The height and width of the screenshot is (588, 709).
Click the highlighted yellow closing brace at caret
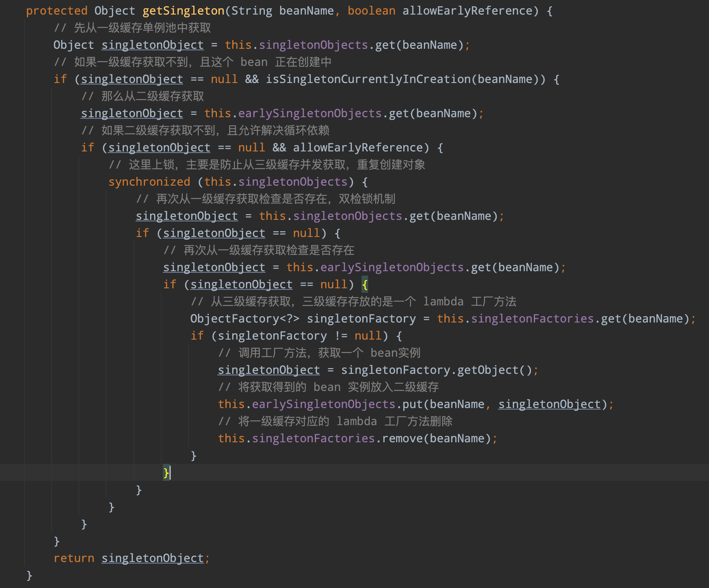166,472
